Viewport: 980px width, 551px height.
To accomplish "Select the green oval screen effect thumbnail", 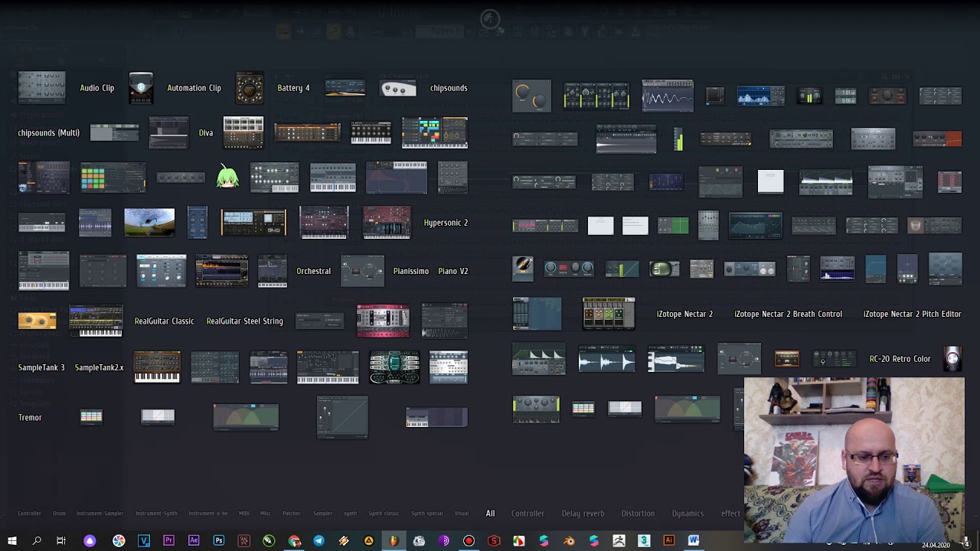I will click(664, 269).
